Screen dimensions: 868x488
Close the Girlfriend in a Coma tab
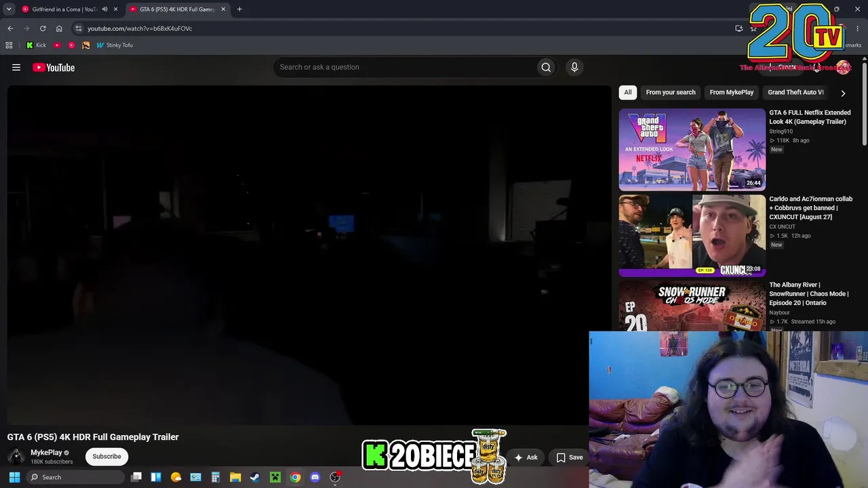116,9
